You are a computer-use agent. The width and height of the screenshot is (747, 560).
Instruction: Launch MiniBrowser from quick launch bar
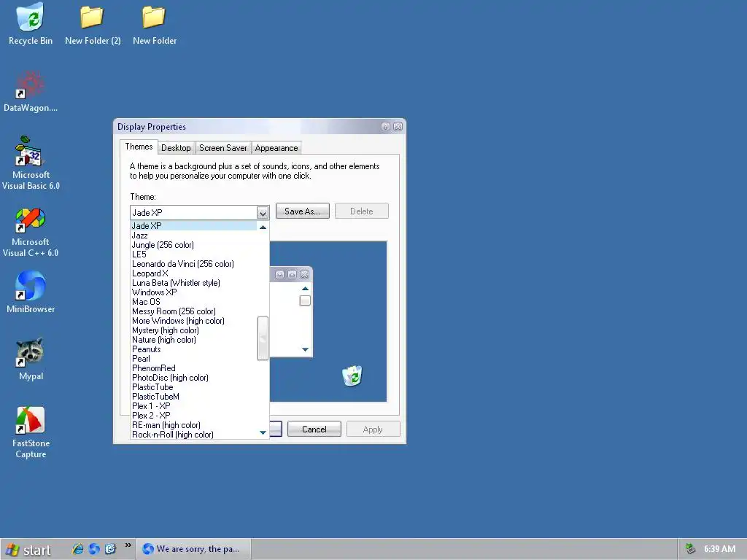click(94, 549)
